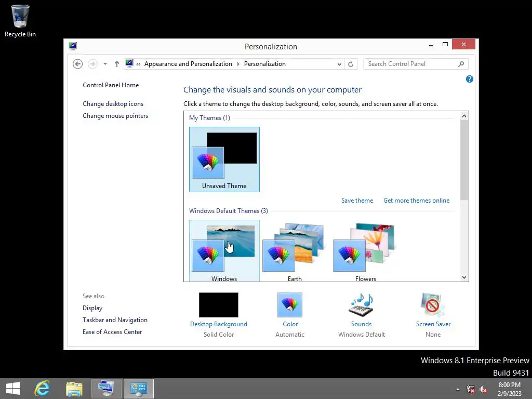Screen dimensions: 532x399
Task: Click Appearance and Personalization breadcrumb
Action: click(188, 64)
